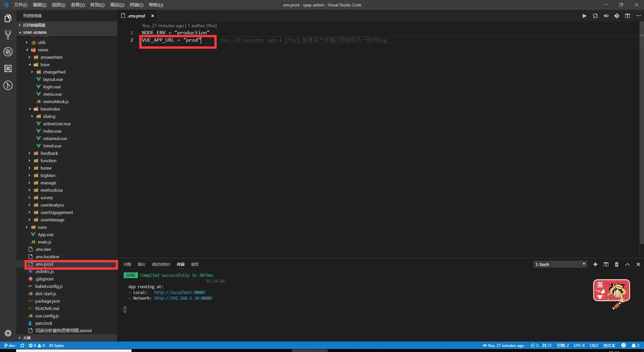The width and height of the screenshot is (644, 352).
Task: Open the Debug view in activity bar
Action: tap(8, 52)
